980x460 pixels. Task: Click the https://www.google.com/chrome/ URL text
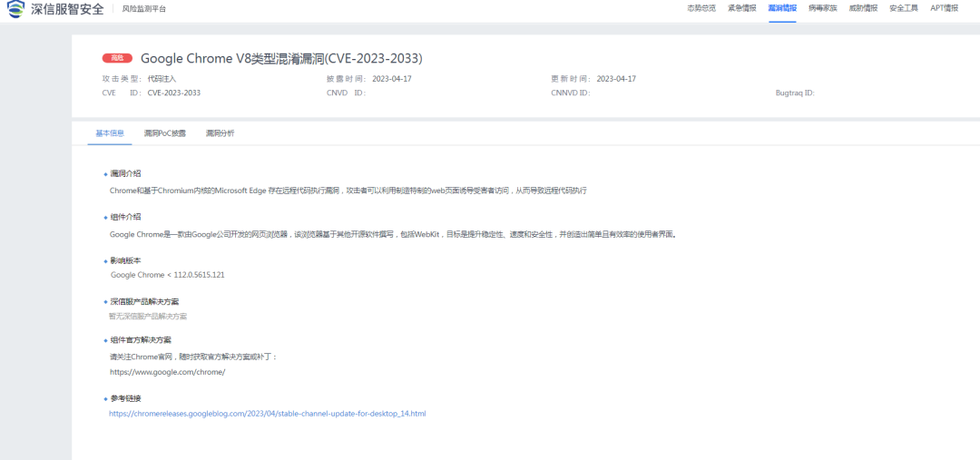click(167, 372)
